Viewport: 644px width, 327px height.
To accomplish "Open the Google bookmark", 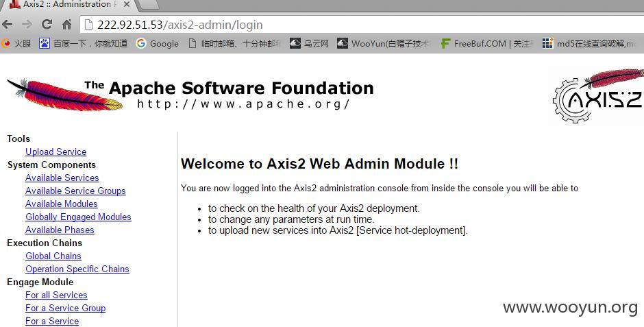I will (x=158, y=43).
